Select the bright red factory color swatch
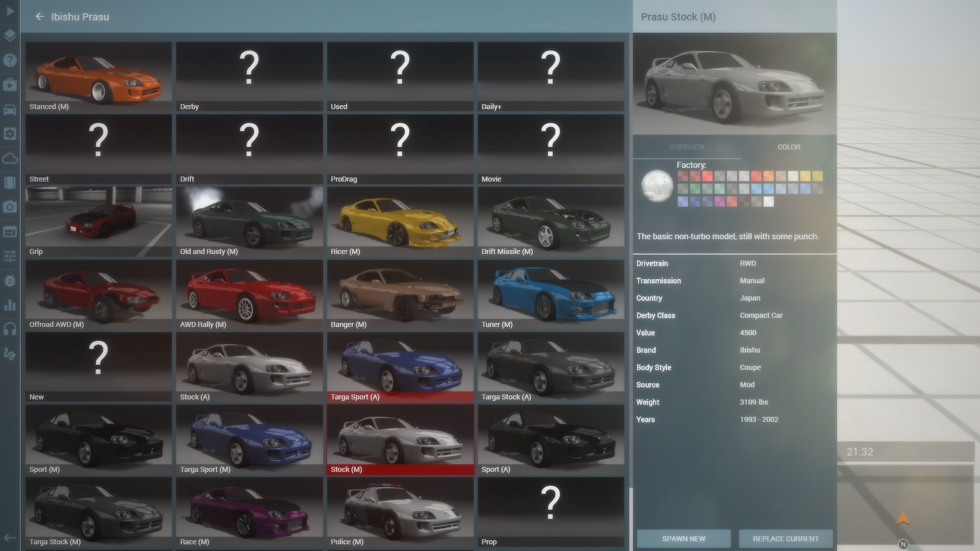 (707, 176)
